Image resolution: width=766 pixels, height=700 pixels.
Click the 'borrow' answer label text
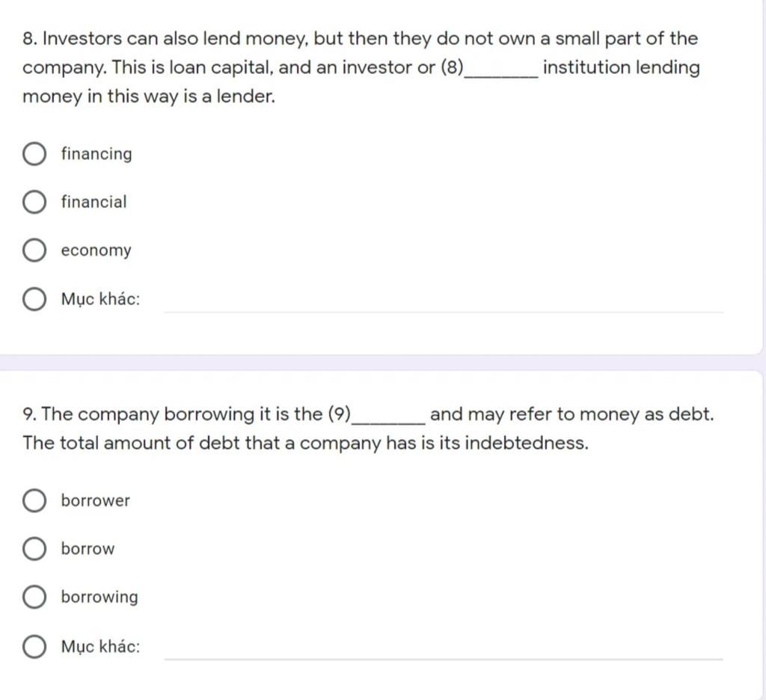88,549
